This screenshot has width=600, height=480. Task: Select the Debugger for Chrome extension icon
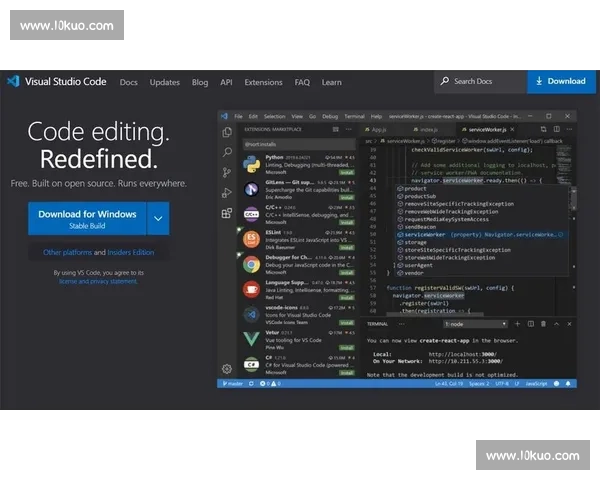[251, 264]
